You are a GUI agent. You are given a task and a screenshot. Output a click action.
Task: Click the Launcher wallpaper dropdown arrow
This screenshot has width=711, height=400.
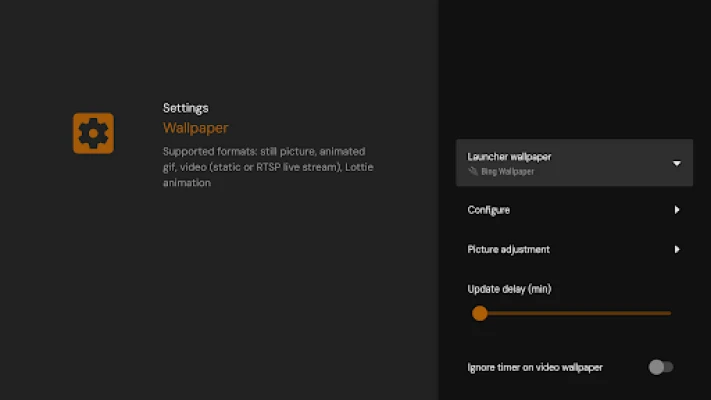(676, 163)
